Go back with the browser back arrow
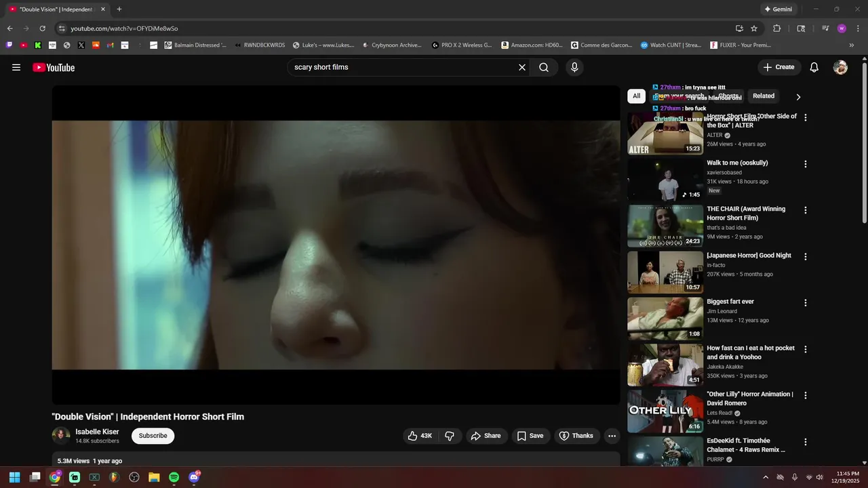Screen dimensions: 868x488 (x=9, y=28)
